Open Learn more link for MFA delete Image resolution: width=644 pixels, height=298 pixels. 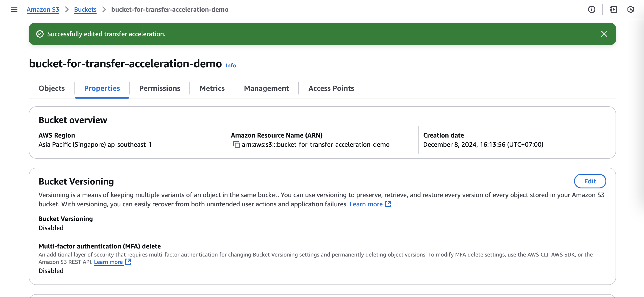pos(108,262)
